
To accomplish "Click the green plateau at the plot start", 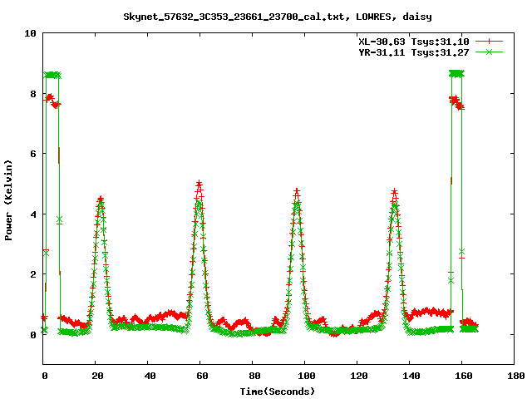I will click(x=52, y=75).
